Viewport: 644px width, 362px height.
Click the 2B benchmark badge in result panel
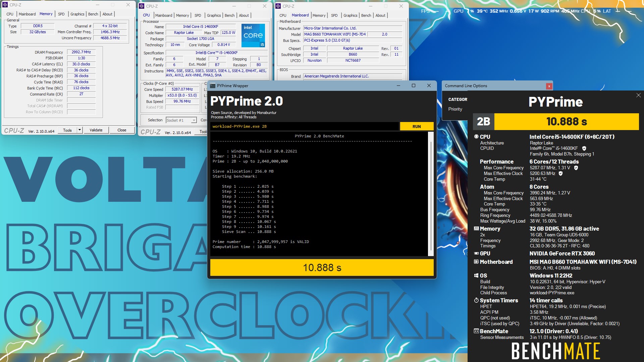[484, 121]
